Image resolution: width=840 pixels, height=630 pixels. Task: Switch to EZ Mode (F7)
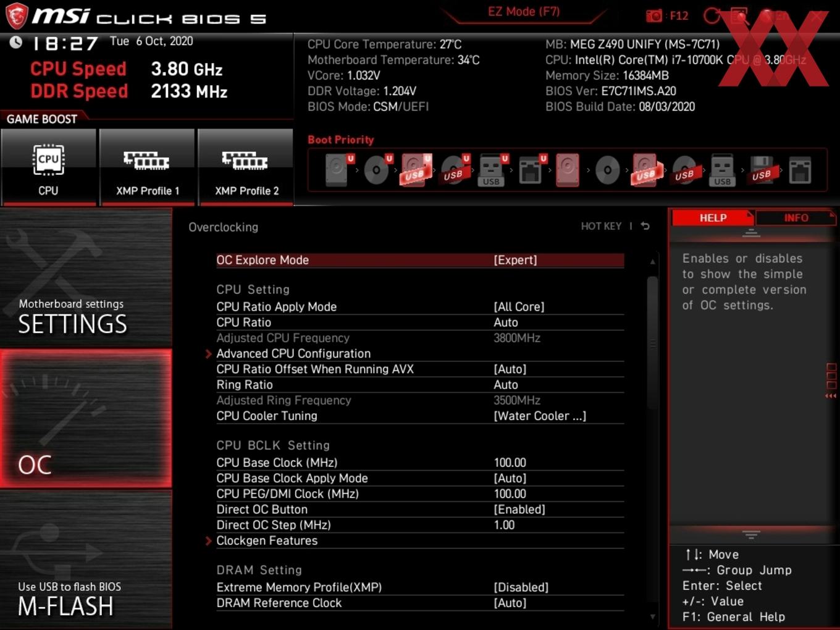click(x=524, y=12)
